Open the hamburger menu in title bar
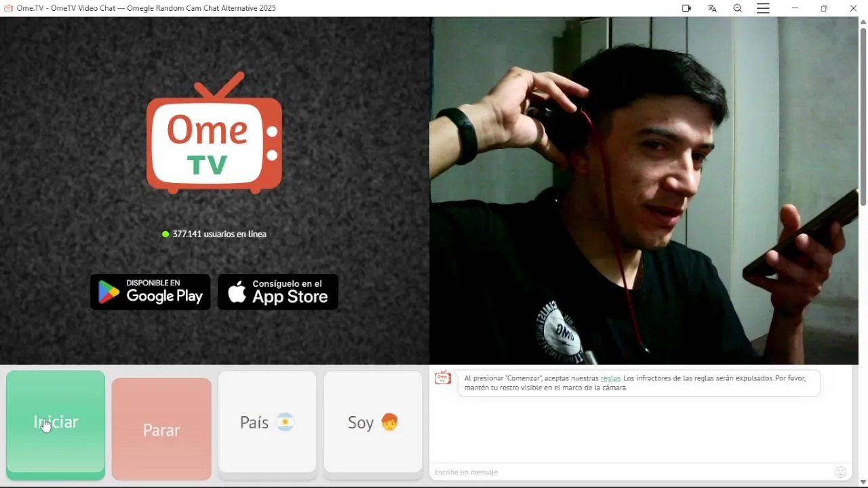Image resolution: width=868 pixels, height=488 pixels. tap(764, 8)
